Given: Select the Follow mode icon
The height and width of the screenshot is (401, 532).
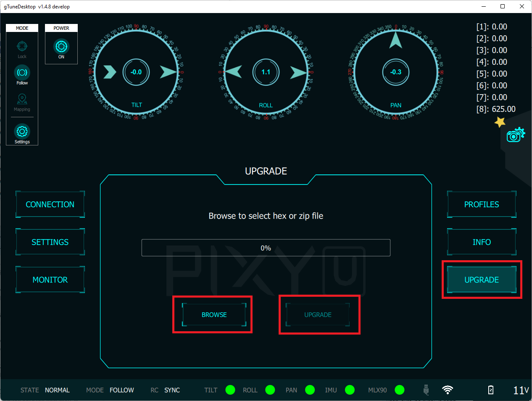Looking at the screenshot, I should 22,73.
